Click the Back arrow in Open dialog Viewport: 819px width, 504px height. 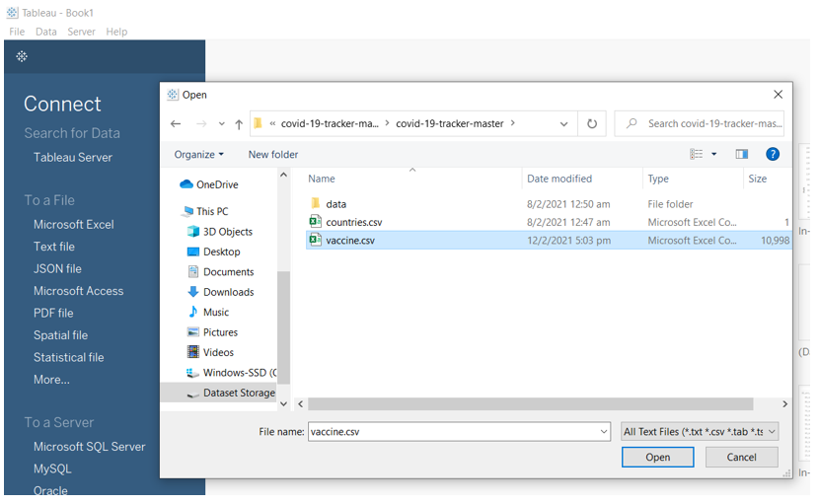[x=176, y=124]
